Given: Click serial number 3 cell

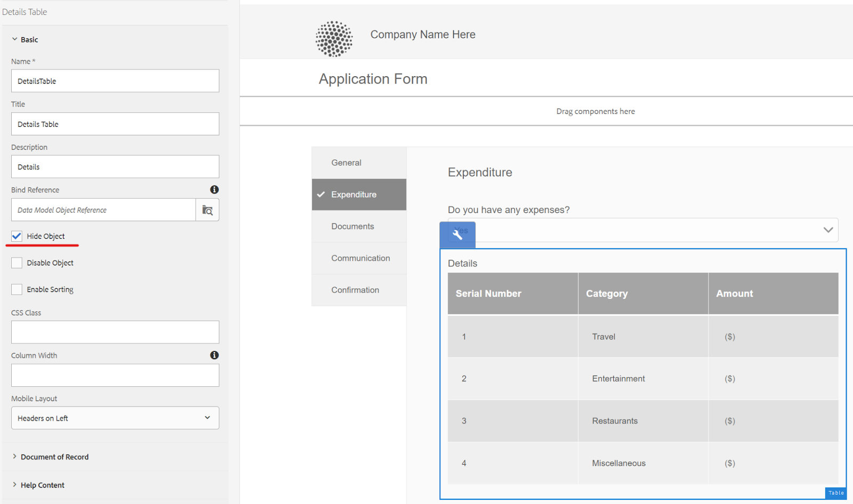Looking at the screenshot, I should coord(513,421).
